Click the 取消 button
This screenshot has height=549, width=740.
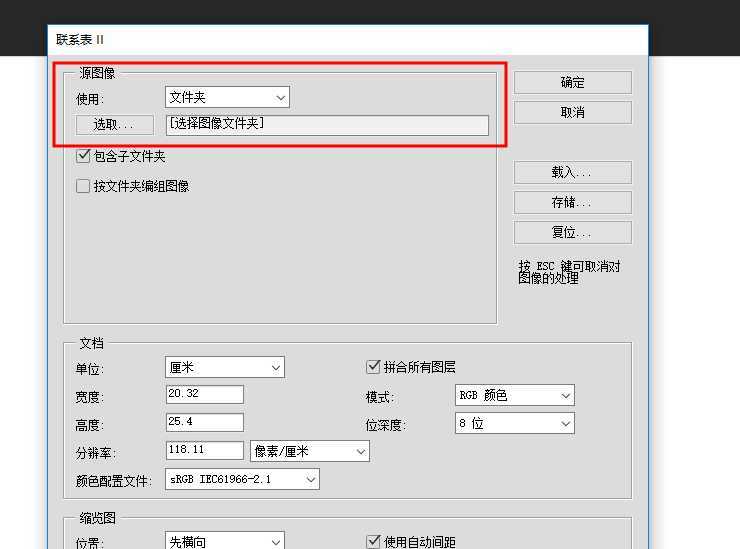pos(572,112)
